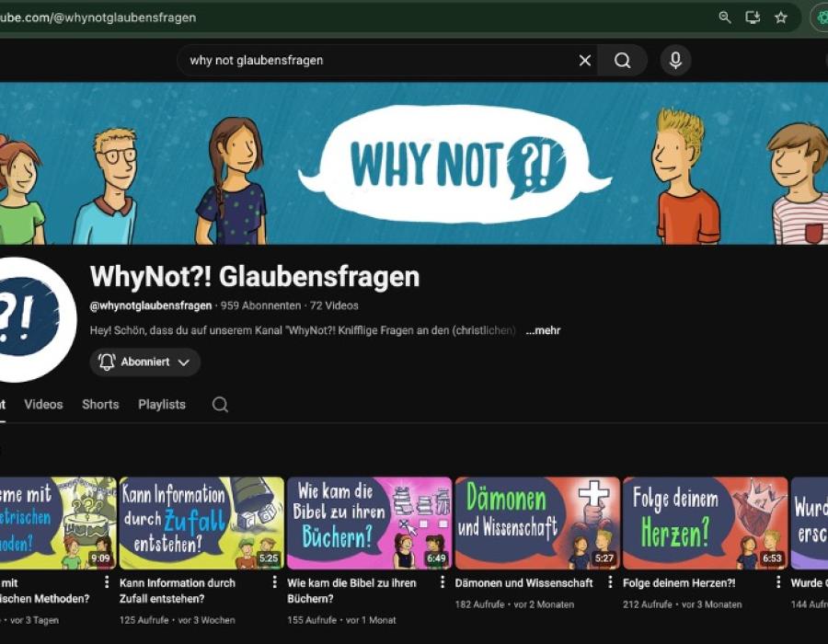Open 'Wie kam die Bibel zu ihren Büchern?' thumbnail
This screenshot has height=644, width=828.
click(370, 523)
